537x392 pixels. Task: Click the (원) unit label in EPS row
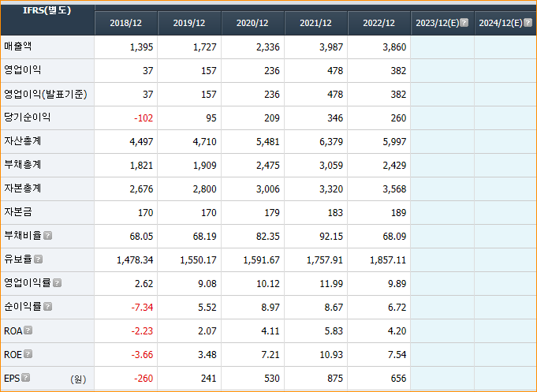coord(78,379)
